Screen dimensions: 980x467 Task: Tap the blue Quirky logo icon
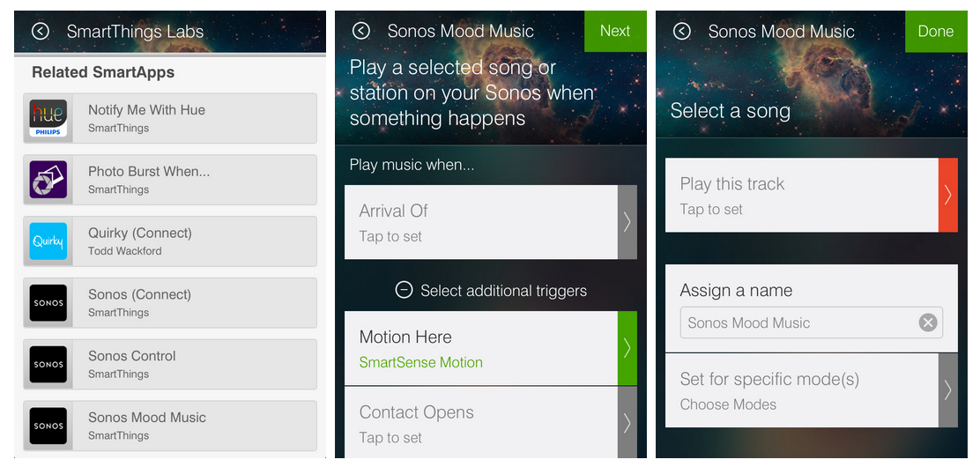click(48, 241)
